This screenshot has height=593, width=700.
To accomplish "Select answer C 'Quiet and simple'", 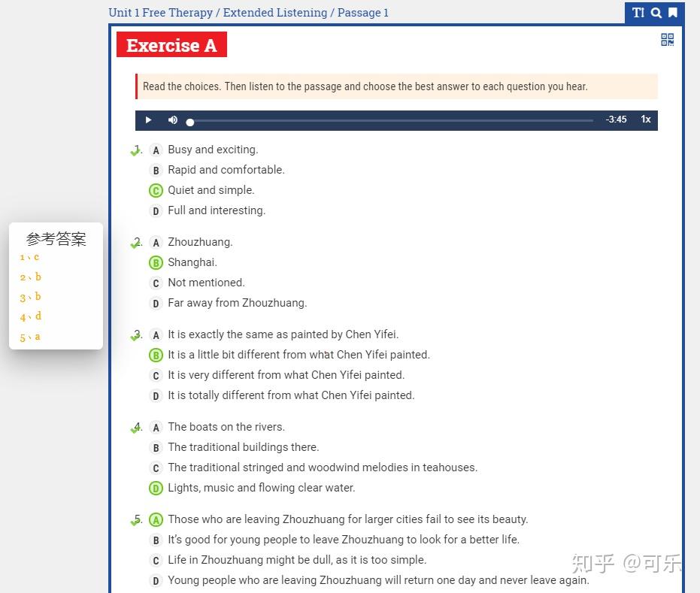I will pyautogui.click(x=156, y=190).
